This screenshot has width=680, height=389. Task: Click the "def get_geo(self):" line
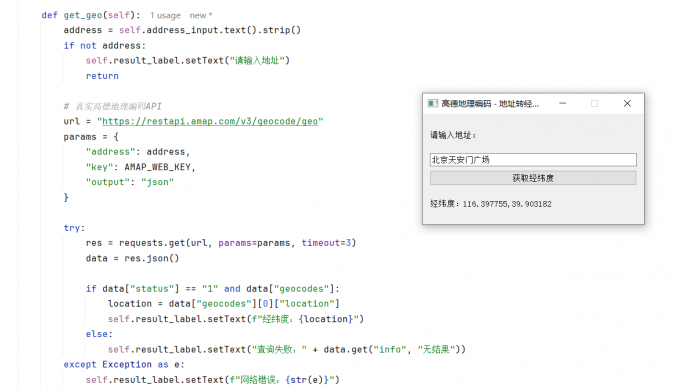[91, 15]
